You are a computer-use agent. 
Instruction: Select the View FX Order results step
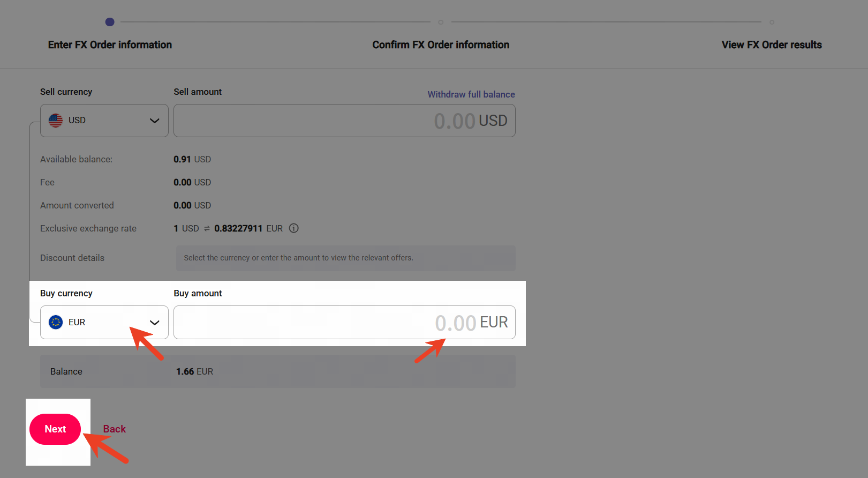click(x=772, y=45)
